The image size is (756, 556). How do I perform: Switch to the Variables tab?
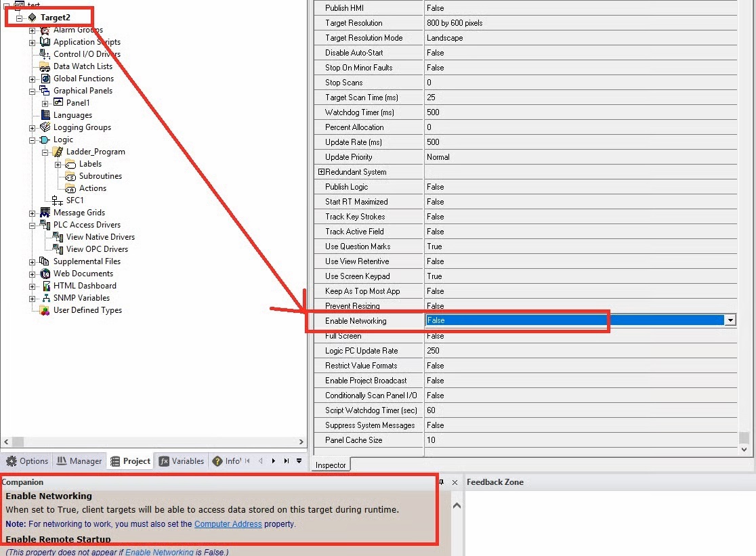(x=182, y=461)
